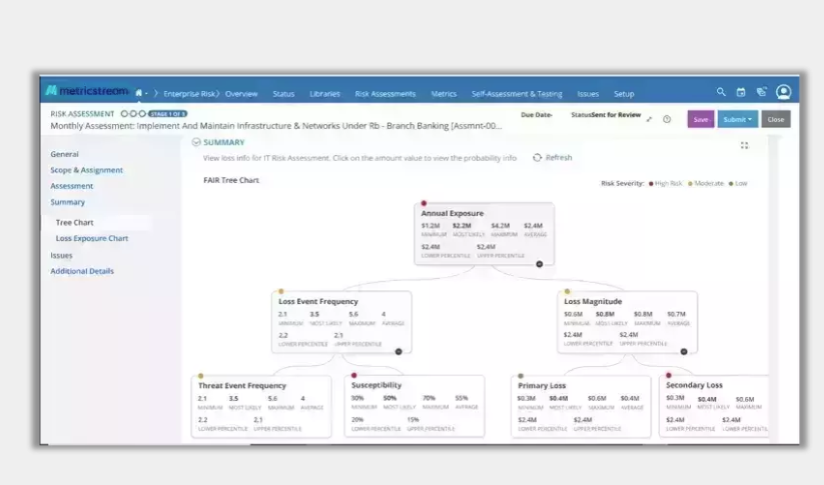824x485 pixels.
Task: Click Annual Exposure $2.2M most likely value
Action: click(x=462, y=225)
